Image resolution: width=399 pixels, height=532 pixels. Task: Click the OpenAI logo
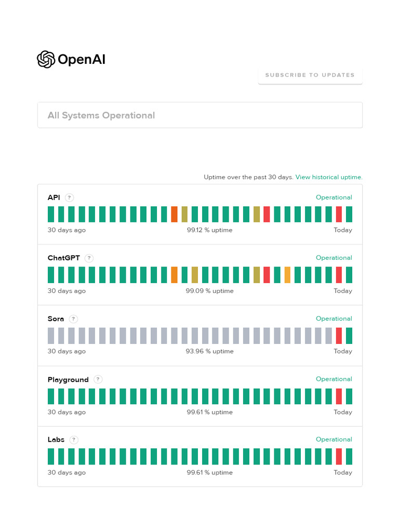(x=71, y=59)
